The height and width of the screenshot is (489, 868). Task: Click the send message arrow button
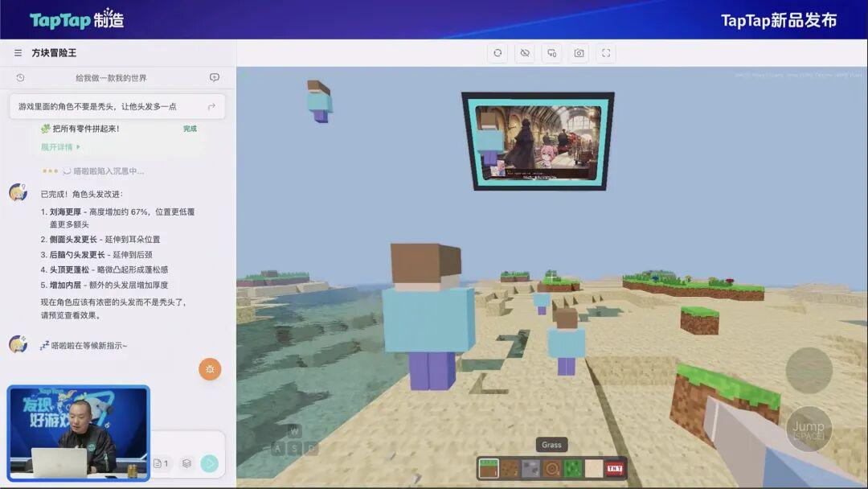tap(209, 463)
